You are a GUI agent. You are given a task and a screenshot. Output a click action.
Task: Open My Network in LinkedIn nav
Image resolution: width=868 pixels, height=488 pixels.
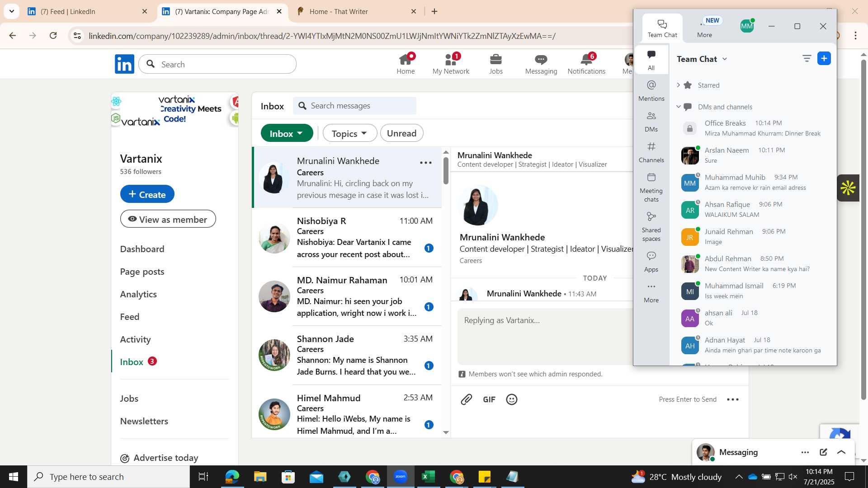click(451, 64)
